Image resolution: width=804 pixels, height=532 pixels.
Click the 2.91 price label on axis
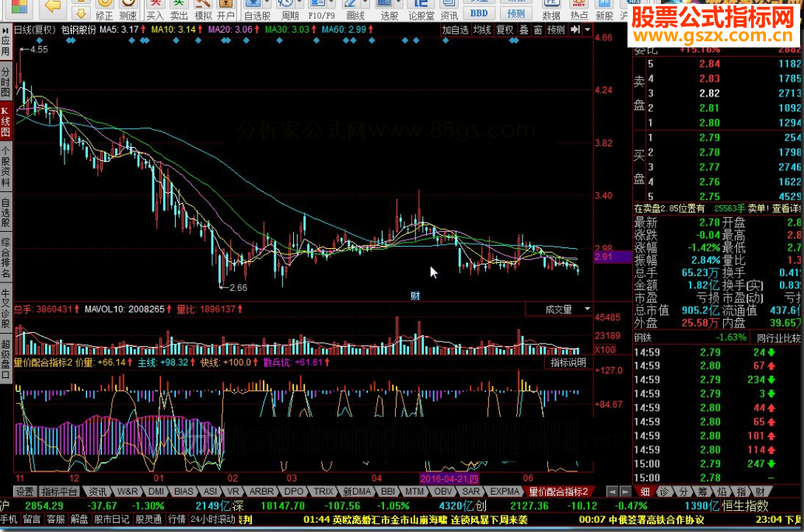point(613,257)
